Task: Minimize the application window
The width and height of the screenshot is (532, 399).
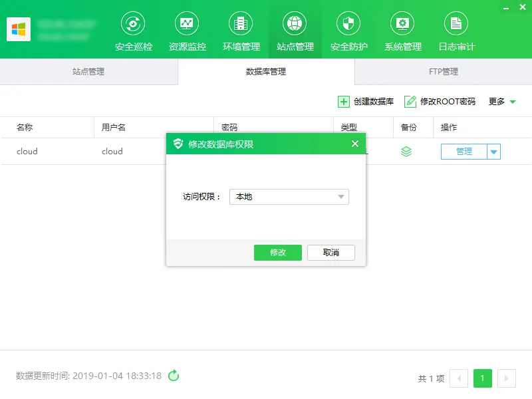Action: point(506,7)
